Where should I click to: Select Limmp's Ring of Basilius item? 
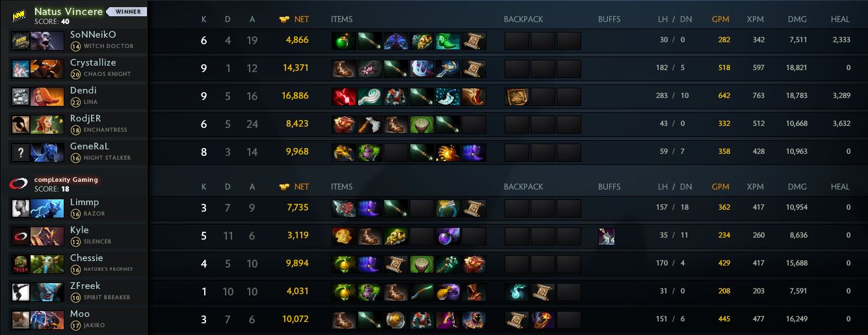click(448, 208)
